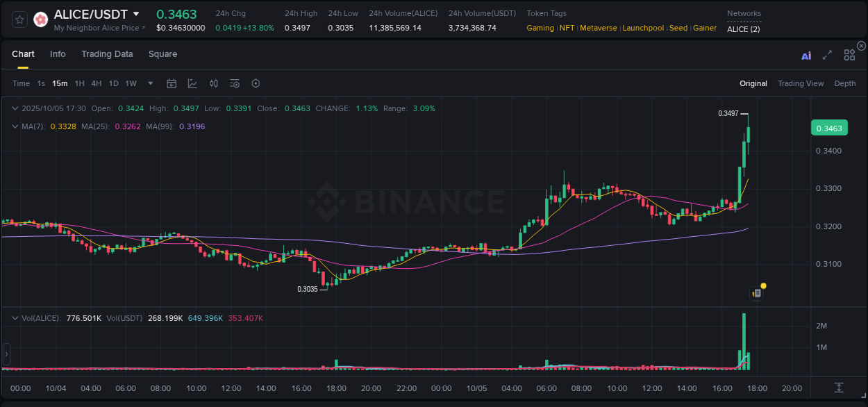Open the Gaming token tag
The width and height of the screenshot is (868, 407).
pyautogui.click(x=540, y=28)
